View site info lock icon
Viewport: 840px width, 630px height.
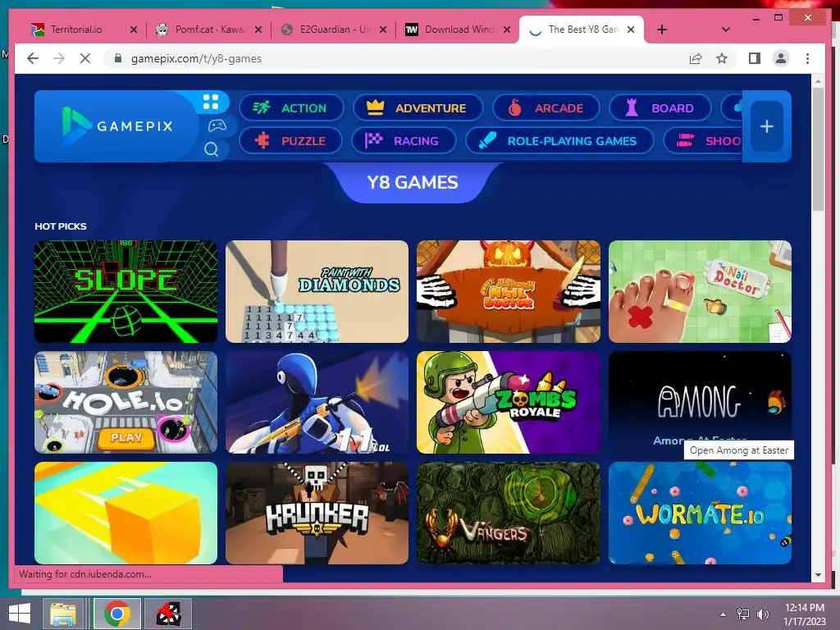(118, 58)
